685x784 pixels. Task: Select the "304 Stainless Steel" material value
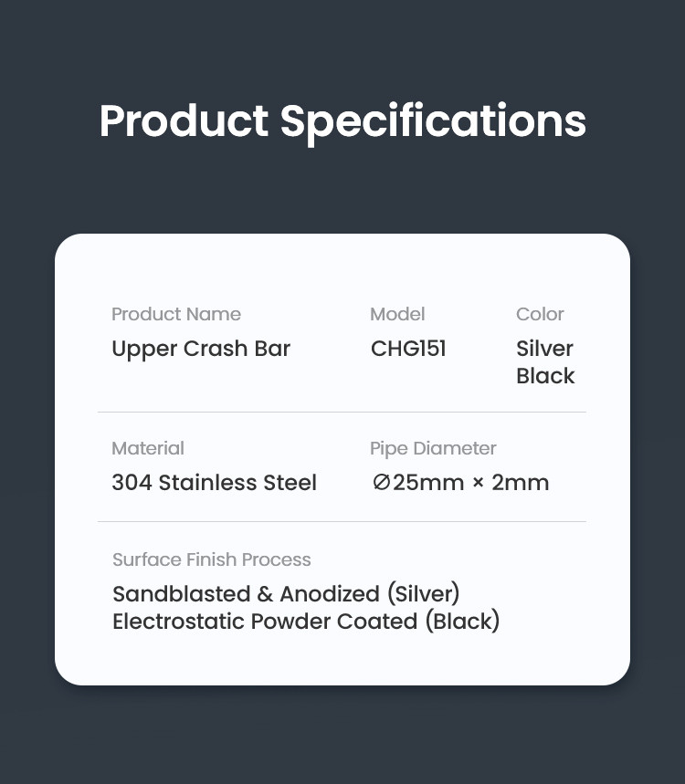[214, 483]
